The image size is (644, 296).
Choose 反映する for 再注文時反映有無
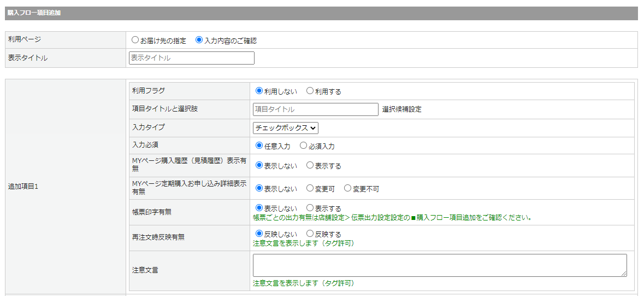[310, 234]
